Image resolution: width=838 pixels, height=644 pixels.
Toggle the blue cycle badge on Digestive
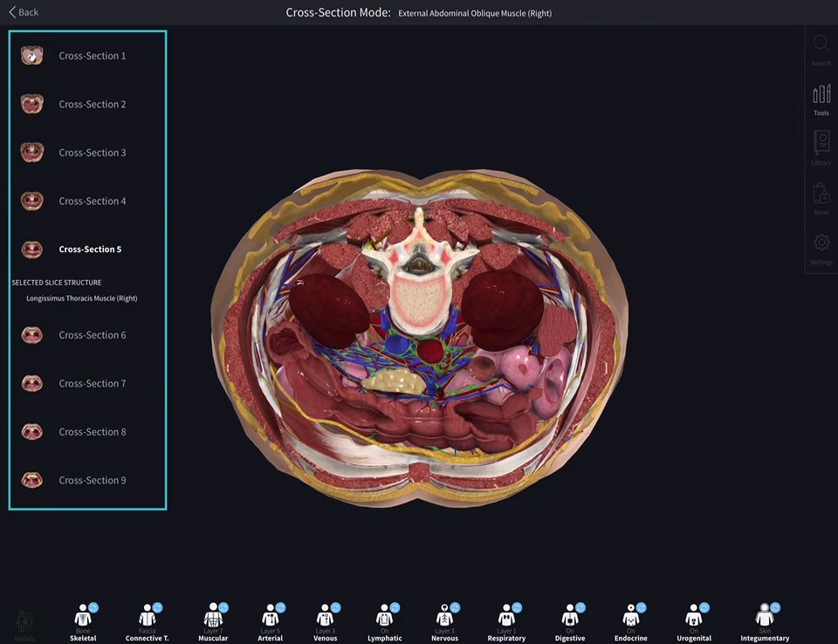tap(580, 607)
